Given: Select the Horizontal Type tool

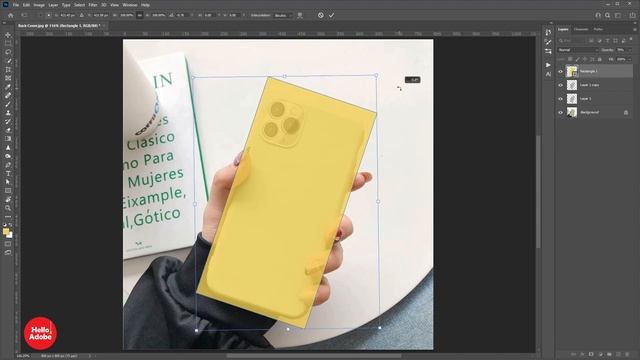Looking at the screenshot, I should click(8, 173).
